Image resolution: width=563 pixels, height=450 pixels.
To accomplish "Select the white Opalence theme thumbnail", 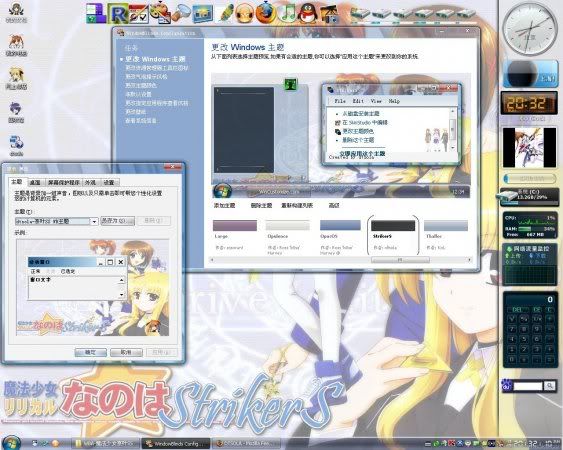I will click(x=288, y=226).
